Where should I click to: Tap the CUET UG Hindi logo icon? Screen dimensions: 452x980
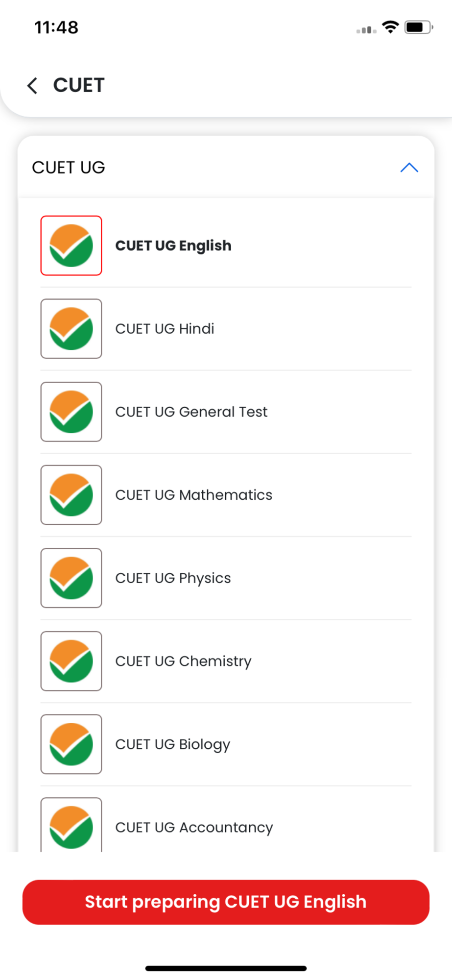tap(71, 329)
